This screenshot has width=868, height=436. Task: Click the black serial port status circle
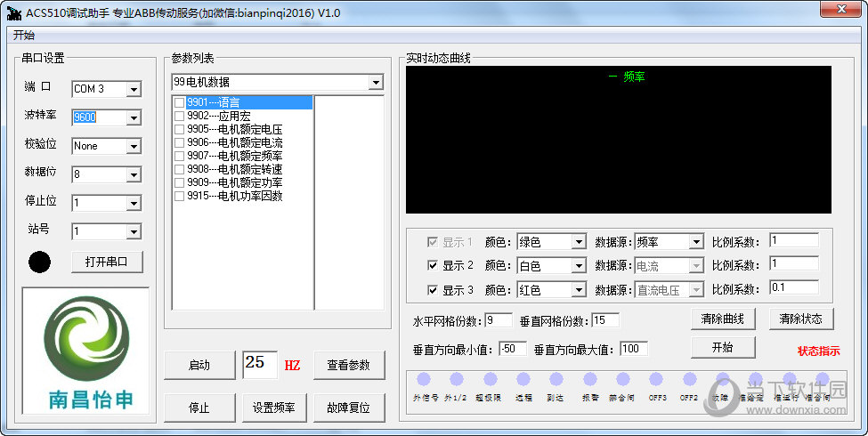click(x=39, y=262)
